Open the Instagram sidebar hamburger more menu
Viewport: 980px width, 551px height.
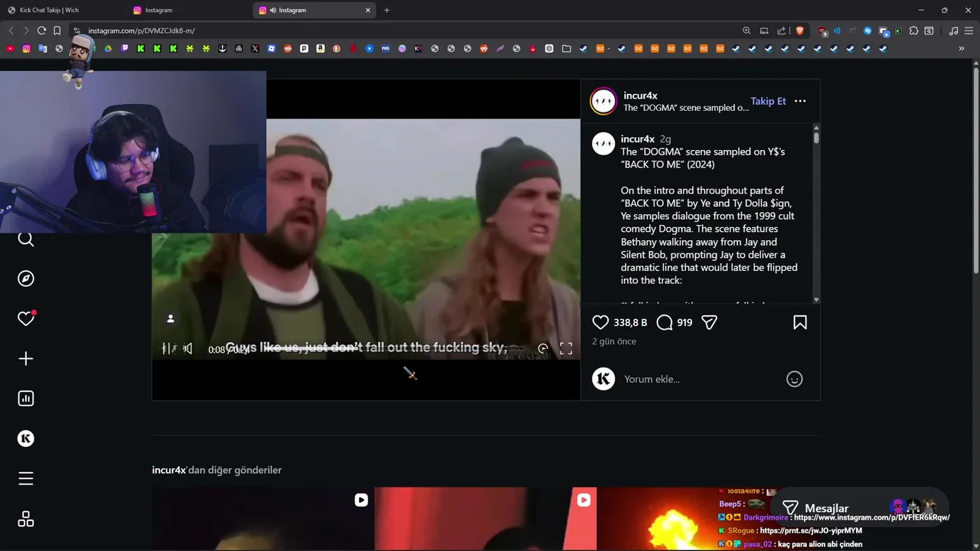click(x=26, y=478)
